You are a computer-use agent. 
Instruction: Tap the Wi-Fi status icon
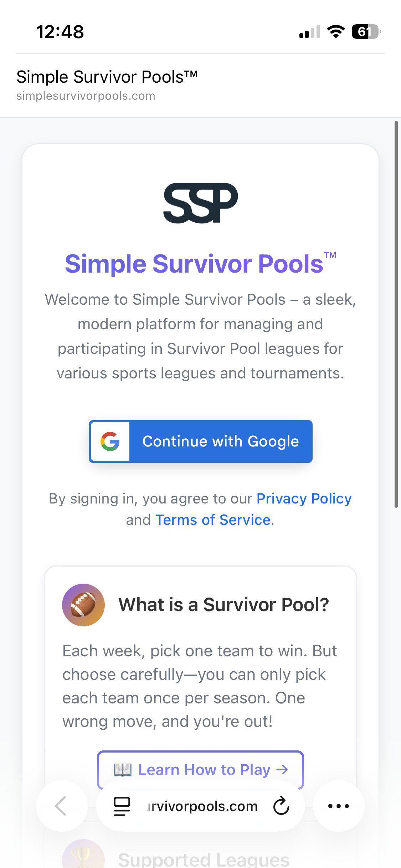point(336,32)
